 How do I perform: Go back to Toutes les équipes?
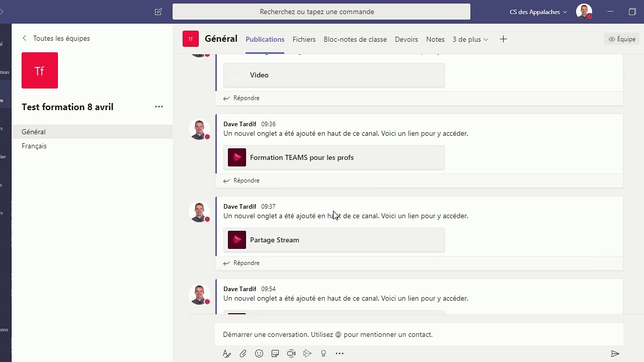coord(56,38)
